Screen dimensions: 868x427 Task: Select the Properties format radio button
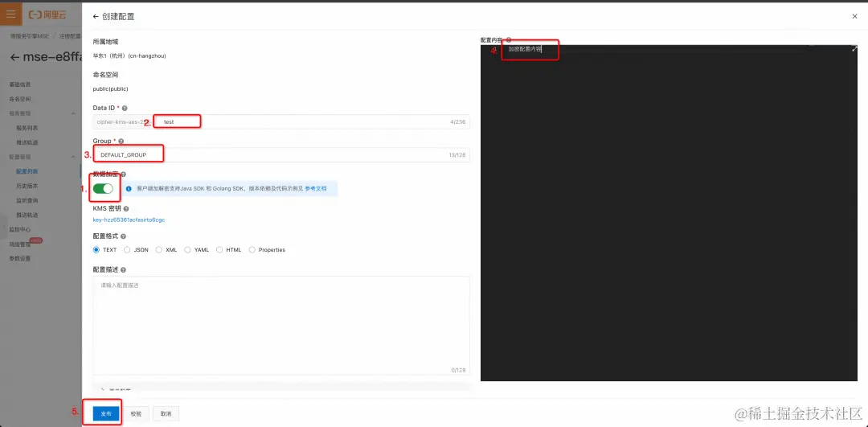[252, 250]
